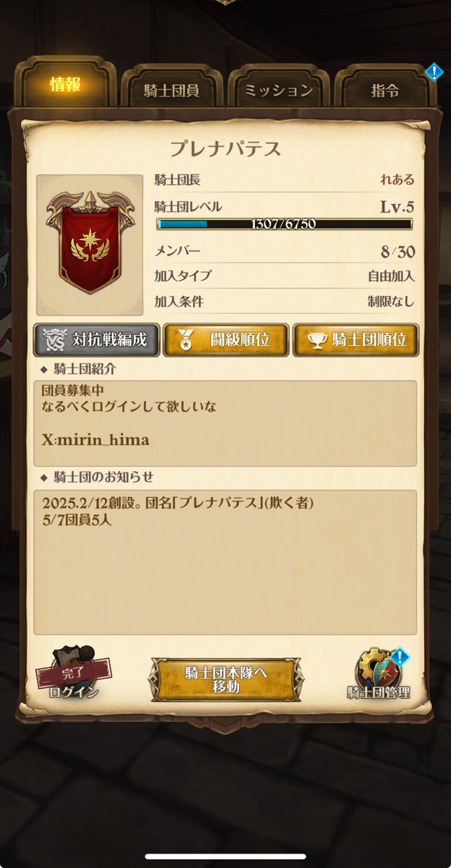Tap 騎士団本隊へ移動 button
Viewport: 451px width, 868px height.
[226, 679]
